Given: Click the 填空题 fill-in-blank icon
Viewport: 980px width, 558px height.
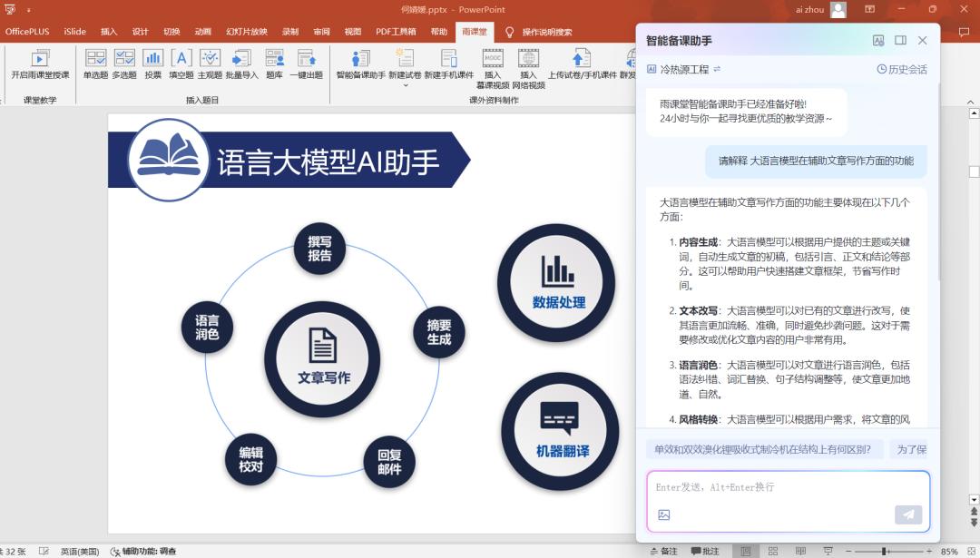Looking at the screenshot, I should [181, 64].
